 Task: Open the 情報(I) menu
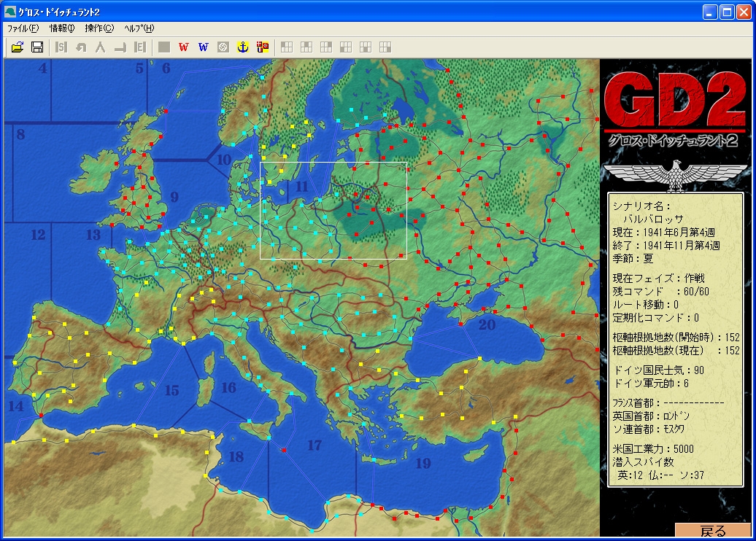62,28
